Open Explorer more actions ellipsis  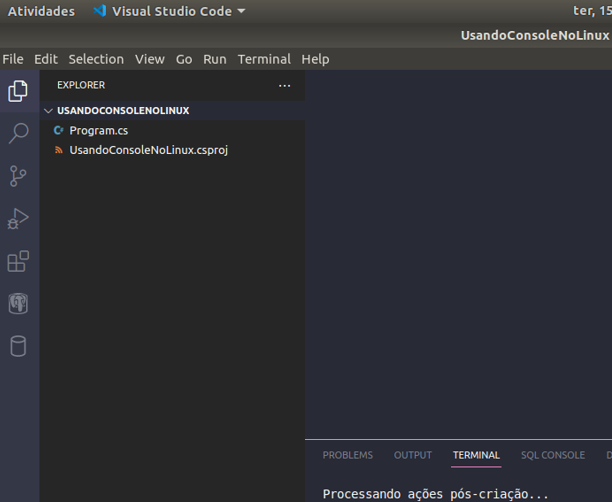[x=285, y=85]
